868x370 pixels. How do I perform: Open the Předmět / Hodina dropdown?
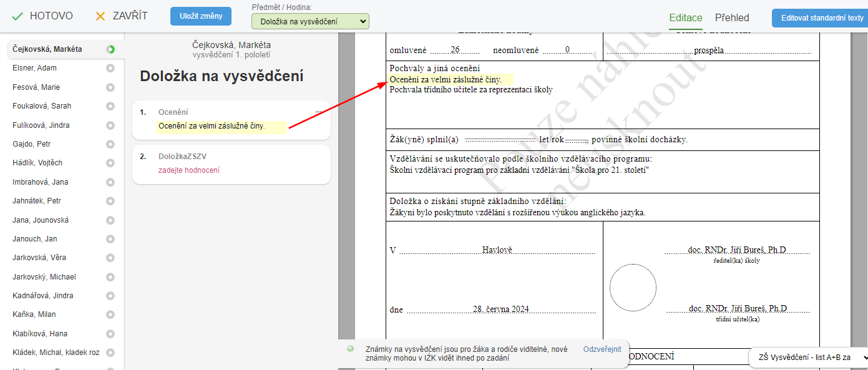(310, 22)
